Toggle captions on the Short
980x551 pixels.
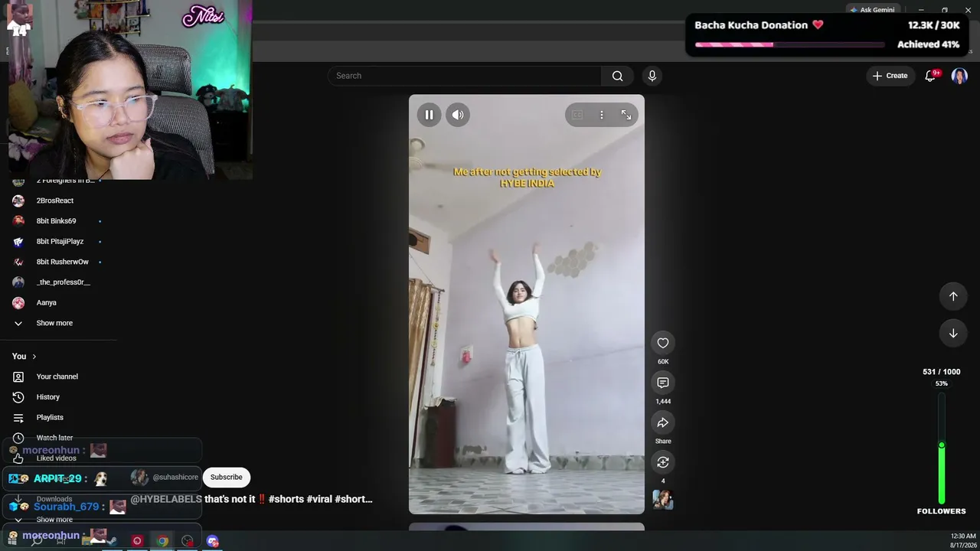[577, 115]
